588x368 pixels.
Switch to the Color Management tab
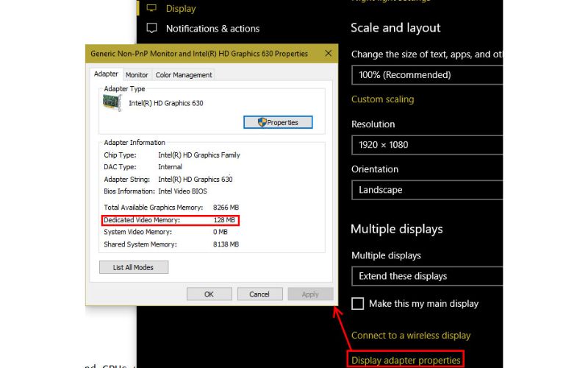pos(184,74)
